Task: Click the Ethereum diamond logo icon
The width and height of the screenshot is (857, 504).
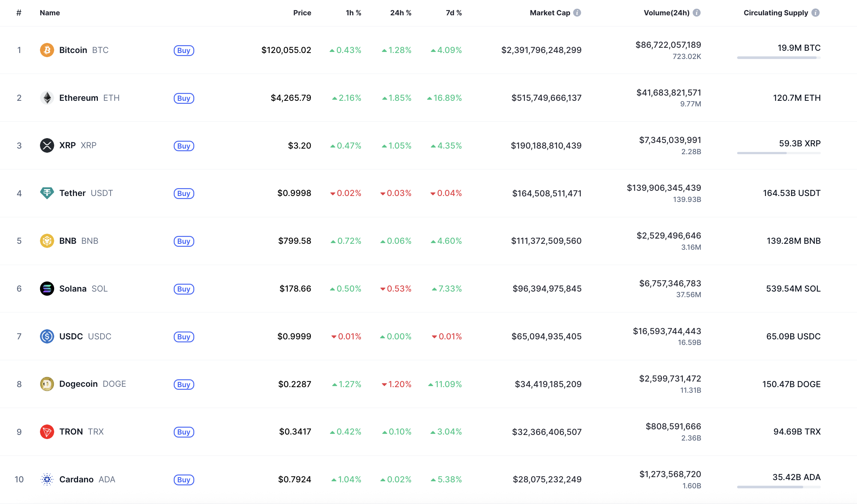Action: pyautogui.click(x=47, y=98)
